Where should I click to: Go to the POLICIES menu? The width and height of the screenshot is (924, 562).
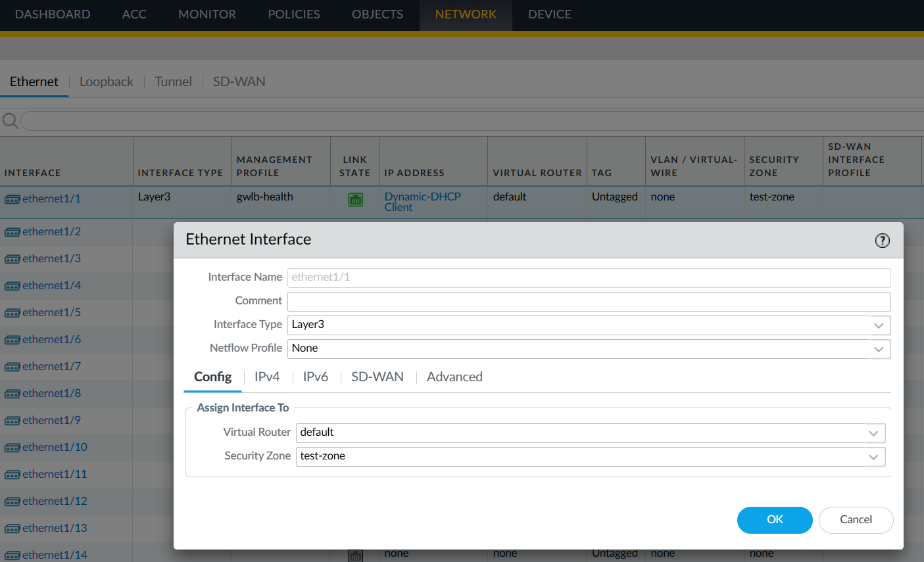tap(293, 14)
